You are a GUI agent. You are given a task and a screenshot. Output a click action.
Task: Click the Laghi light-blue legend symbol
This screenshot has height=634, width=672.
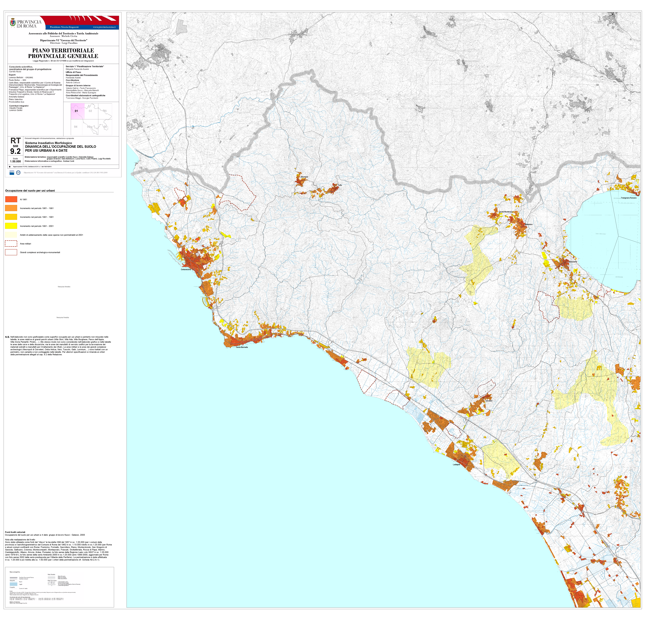(x=13, y=584)
